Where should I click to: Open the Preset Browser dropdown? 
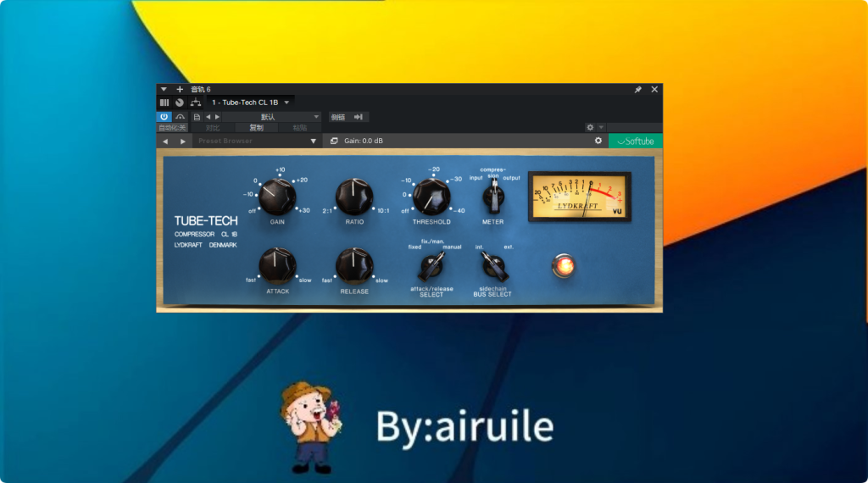[x=257, y=141]
